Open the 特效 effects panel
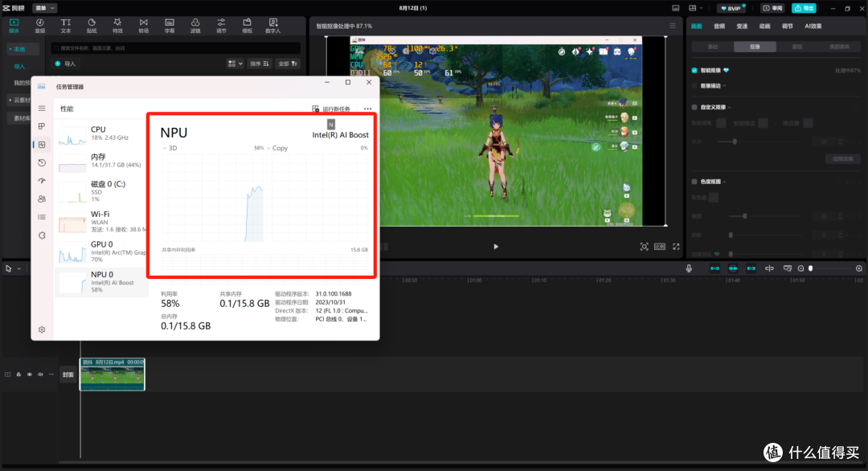Viewport: 868px width, 471px height. tap(117, 26)
